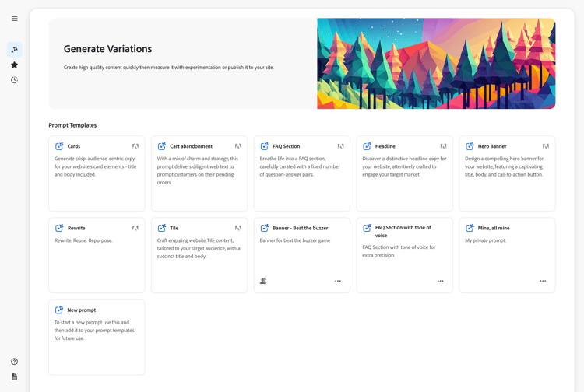
Task: Click the Adobe logo on Hero Banner card
Action: 546,146
